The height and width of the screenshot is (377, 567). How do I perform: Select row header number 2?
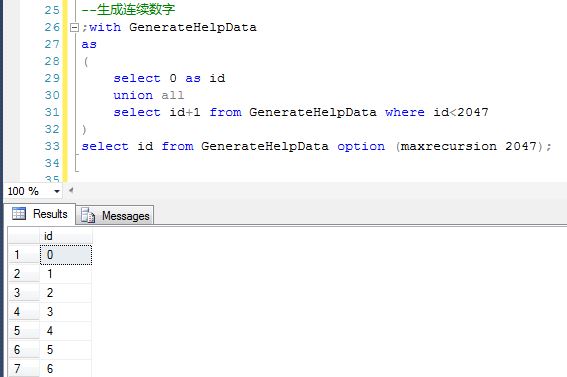pos(24,274)
